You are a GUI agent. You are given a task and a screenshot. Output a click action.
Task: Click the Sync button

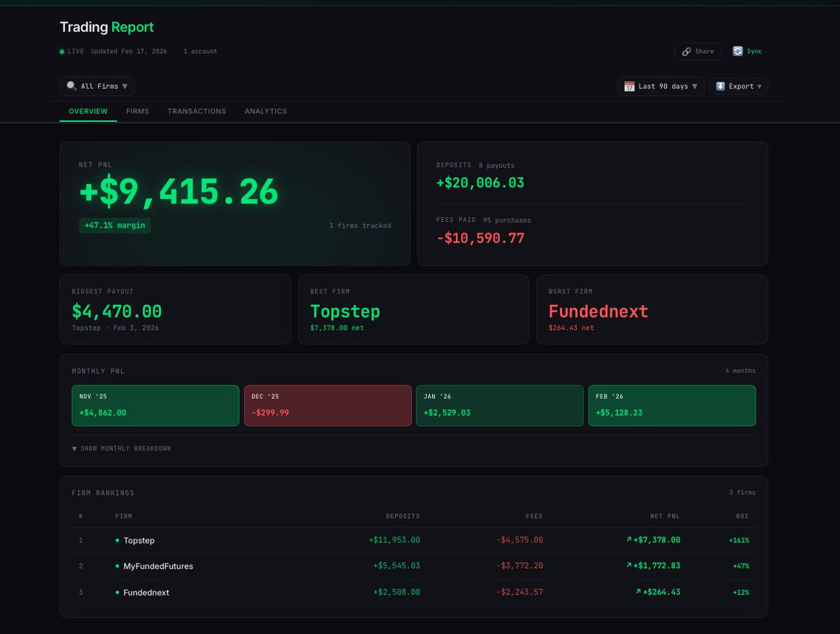748,51
